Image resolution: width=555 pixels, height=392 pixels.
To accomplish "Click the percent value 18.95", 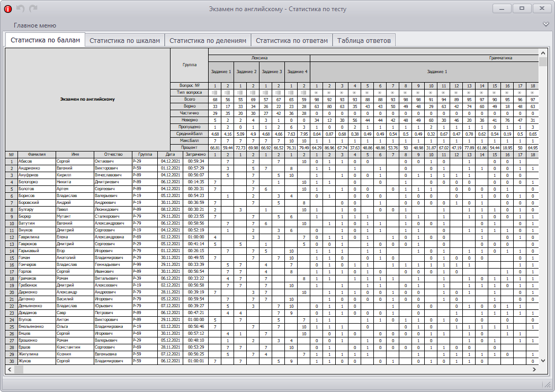I will point(507,148).
